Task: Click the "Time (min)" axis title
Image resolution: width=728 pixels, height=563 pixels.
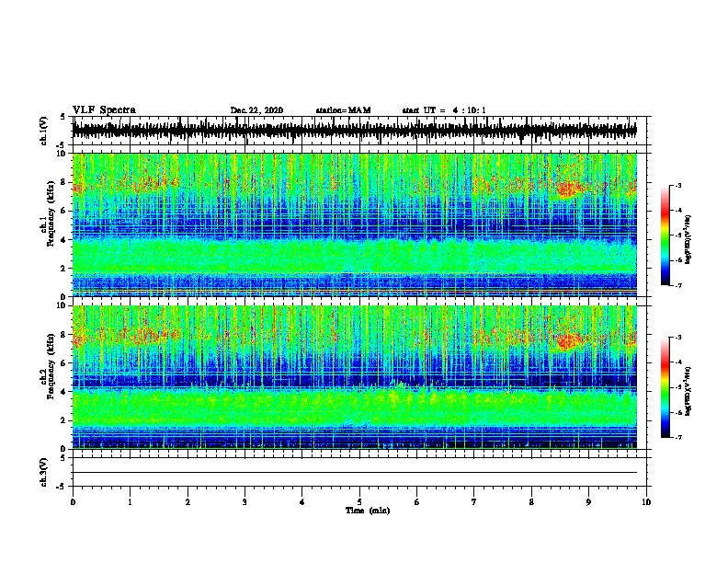Action: click(x=368, y=511)
